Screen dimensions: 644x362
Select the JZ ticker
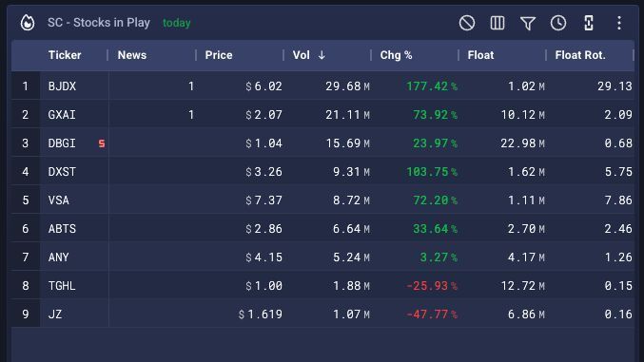point(55,314)
